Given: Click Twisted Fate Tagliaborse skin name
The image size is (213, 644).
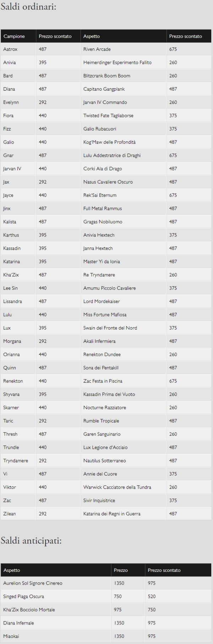Looking at the screenshot, I should point(108,116).
